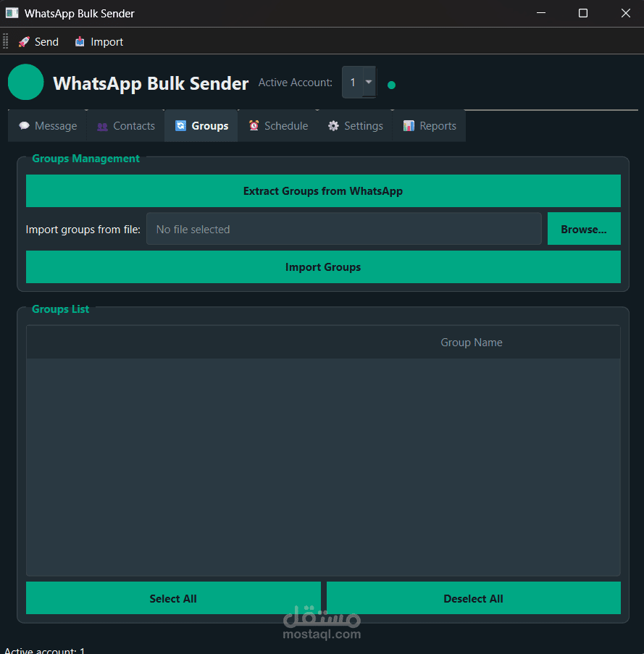Click the Import Groups button
The height and width of the screenshot is (654, 644).
(323, 267)
